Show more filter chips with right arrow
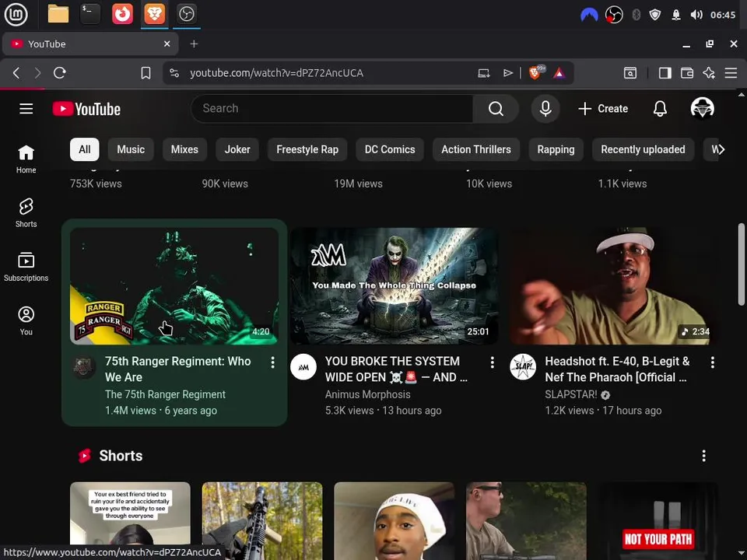This screenshot has width=747, height=560. 721,149
